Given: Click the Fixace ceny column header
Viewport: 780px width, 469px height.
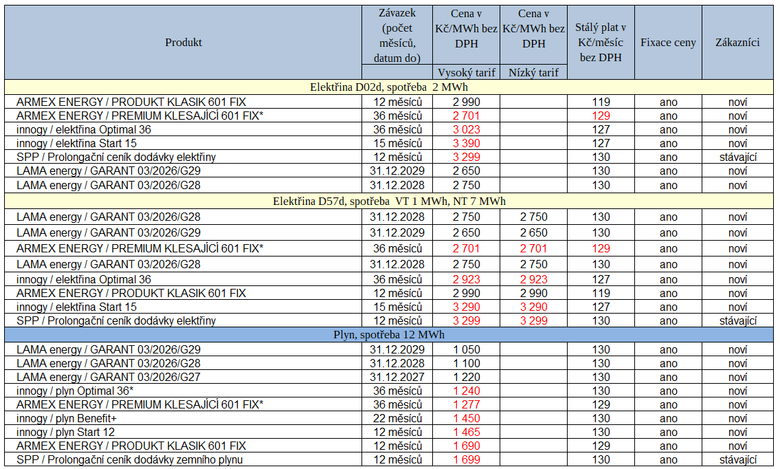Looking at the screenshot, I should point(667,43).
